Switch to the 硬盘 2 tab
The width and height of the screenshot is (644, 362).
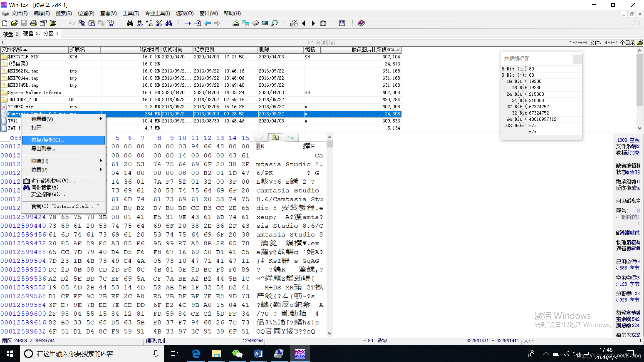coord(11,34)
